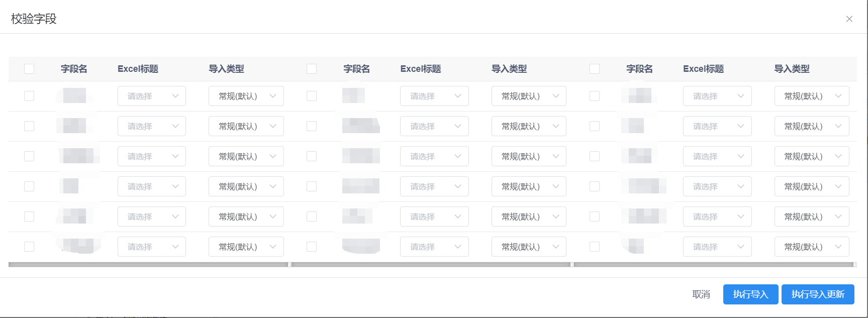The height and width of the screenshot is (318, 868).
Task: Click the 执行导入更新 button
Action: coord(817,294)
